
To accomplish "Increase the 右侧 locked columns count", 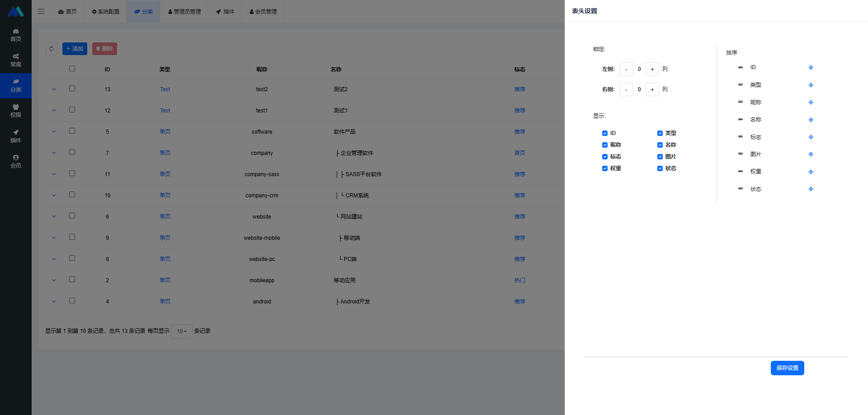I will [x=652, y=89].
